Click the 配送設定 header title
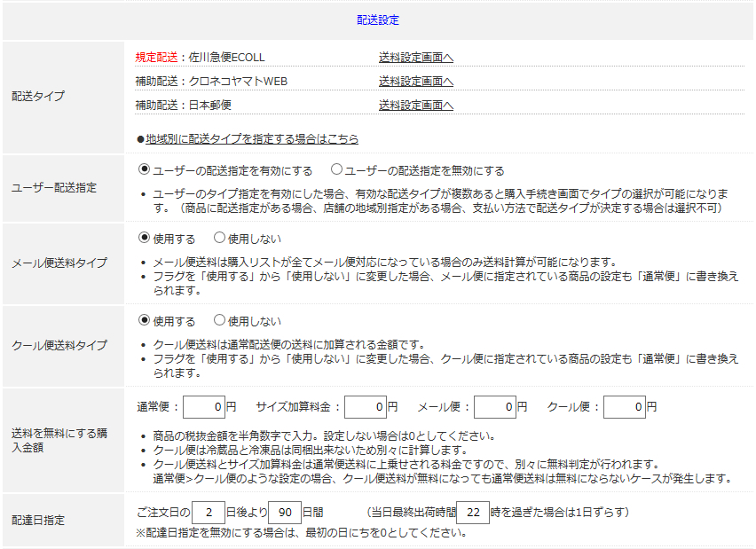The image size is (756, 549). (378, 20)
